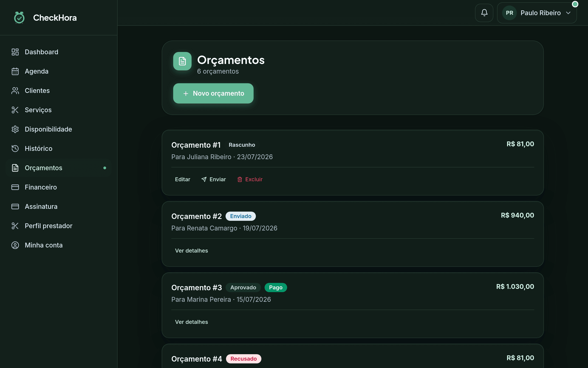Screen dimensions: 588x368
Task: Click the Rascunho status badge
Action: point(242,145)
